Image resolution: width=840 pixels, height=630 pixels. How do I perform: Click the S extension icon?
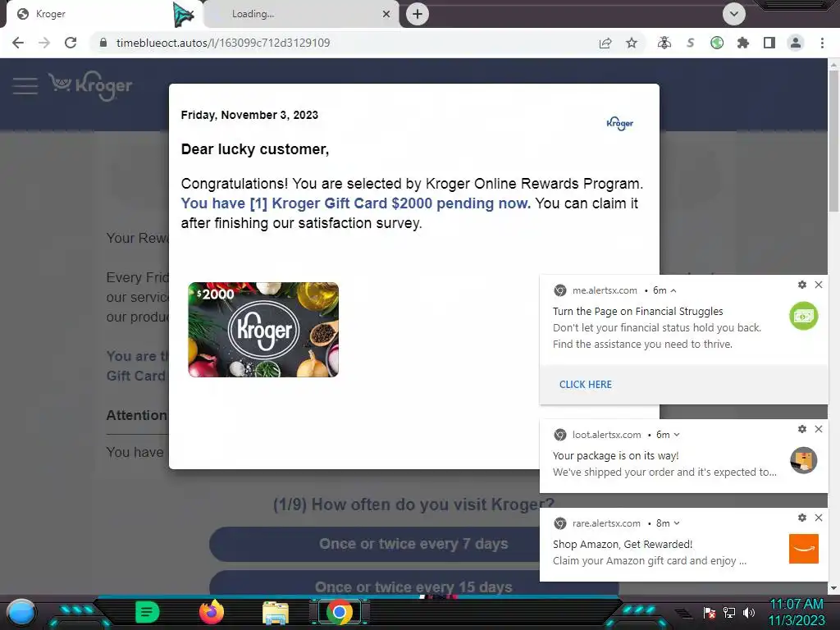coord(691,43)
